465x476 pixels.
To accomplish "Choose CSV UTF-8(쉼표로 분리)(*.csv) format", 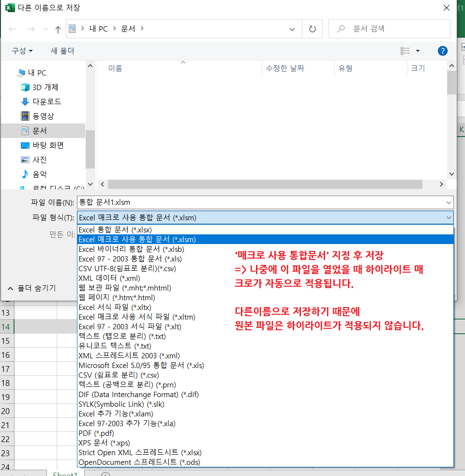I will click(x=266, y=269).
